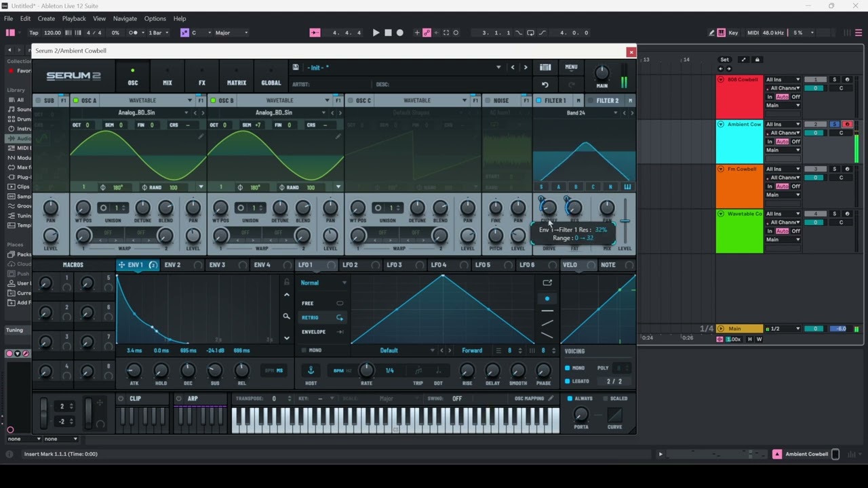Click the 808 Cowbell track color header
The width and height of the screenshot is (868, 488).
(x=739, y=96)
